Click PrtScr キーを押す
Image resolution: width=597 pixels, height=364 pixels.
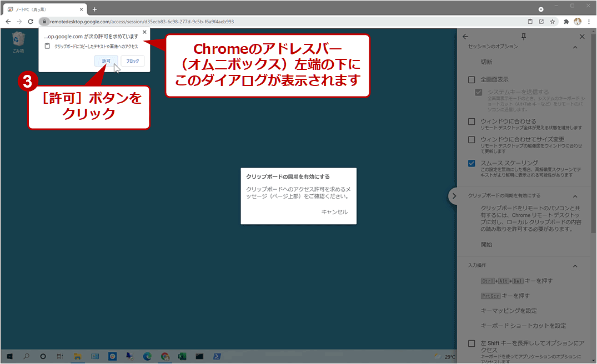coord(505,296)
